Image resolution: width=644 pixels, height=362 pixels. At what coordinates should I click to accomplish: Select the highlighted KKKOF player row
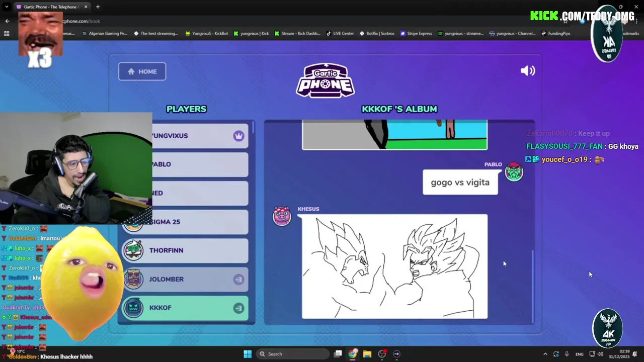185,308
